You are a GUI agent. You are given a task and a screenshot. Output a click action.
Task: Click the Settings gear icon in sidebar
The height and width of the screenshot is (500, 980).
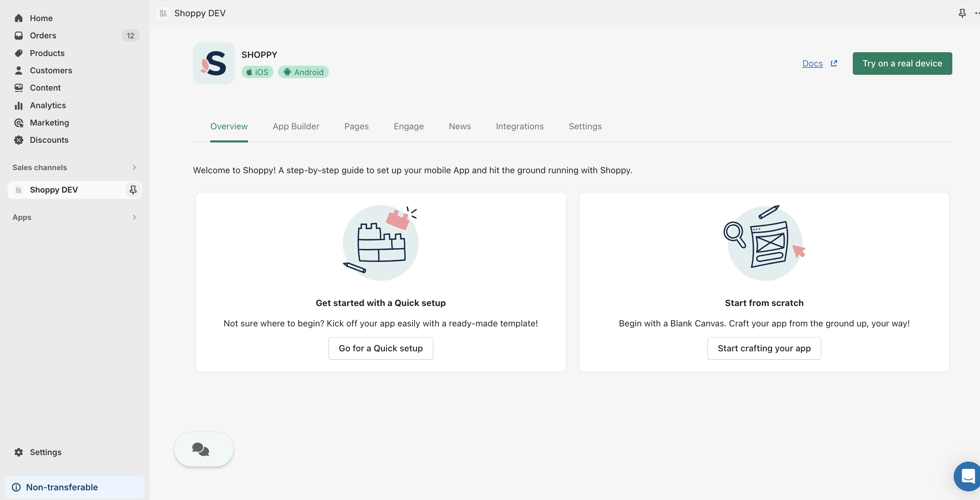(x=18, y=452)
